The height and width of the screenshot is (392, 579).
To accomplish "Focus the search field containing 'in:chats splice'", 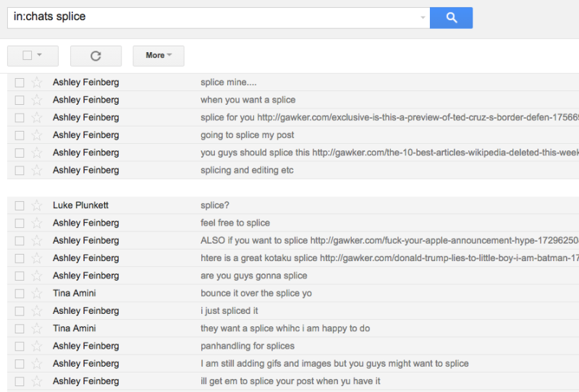I will (219, 17).
